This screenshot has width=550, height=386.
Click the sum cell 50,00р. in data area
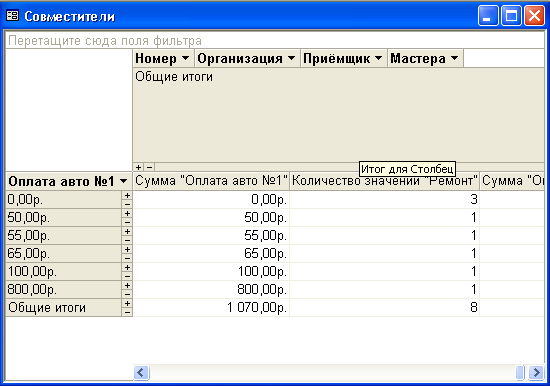point(212,218)
